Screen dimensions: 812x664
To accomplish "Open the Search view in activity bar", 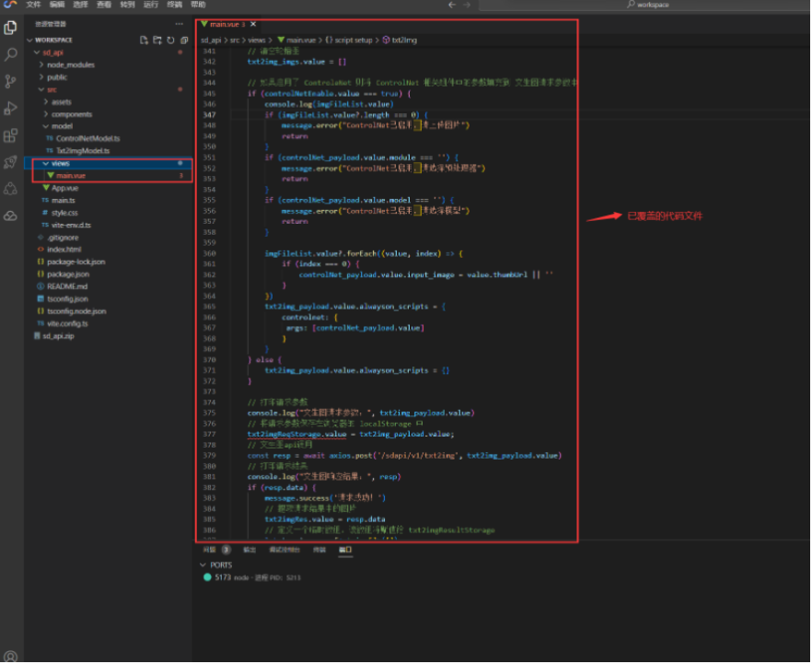I will 10,54.
